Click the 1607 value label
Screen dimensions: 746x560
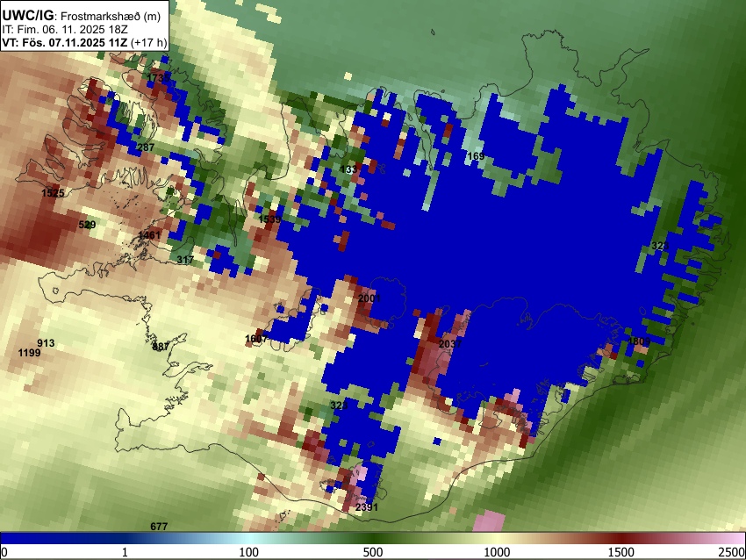coord(256,339)
